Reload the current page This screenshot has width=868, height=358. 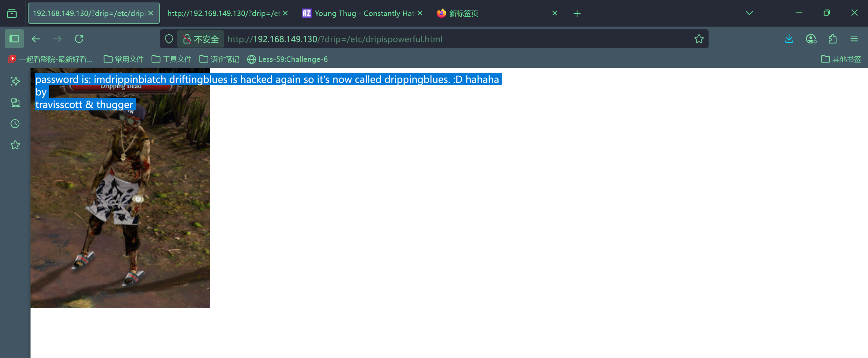point(79,39)
